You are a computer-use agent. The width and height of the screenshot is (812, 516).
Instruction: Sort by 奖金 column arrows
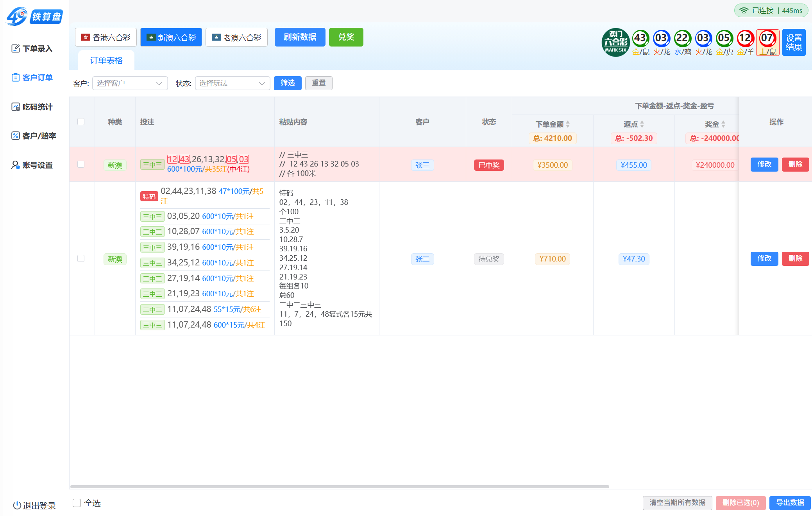point(723,124)
